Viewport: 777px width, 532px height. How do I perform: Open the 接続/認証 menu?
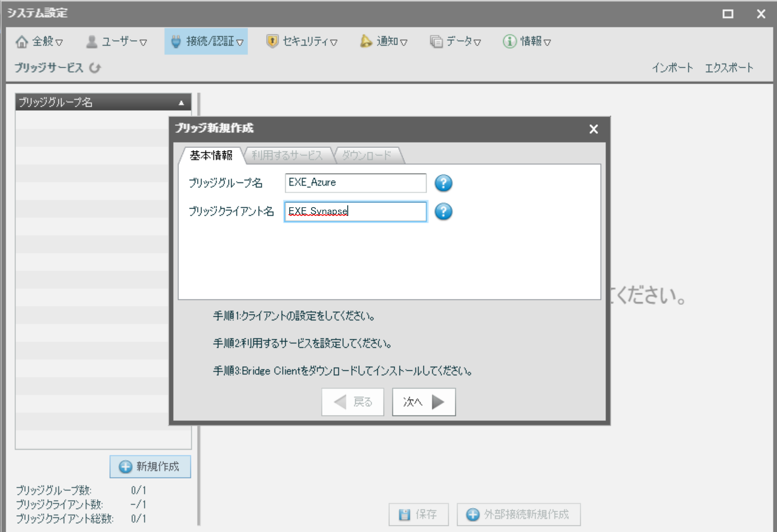click(206, 41)
